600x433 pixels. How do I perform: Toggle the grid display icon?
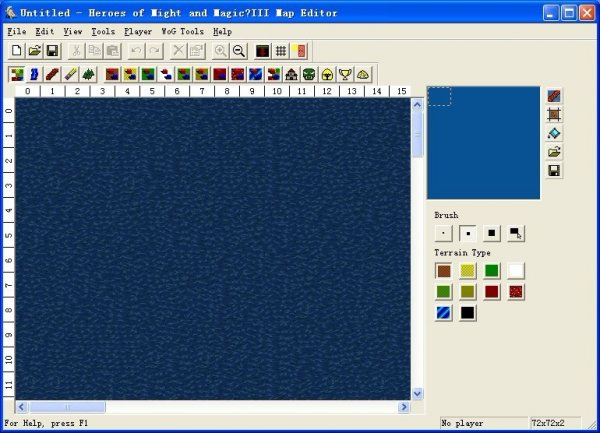pyautogui.click(x=282, y=50)
